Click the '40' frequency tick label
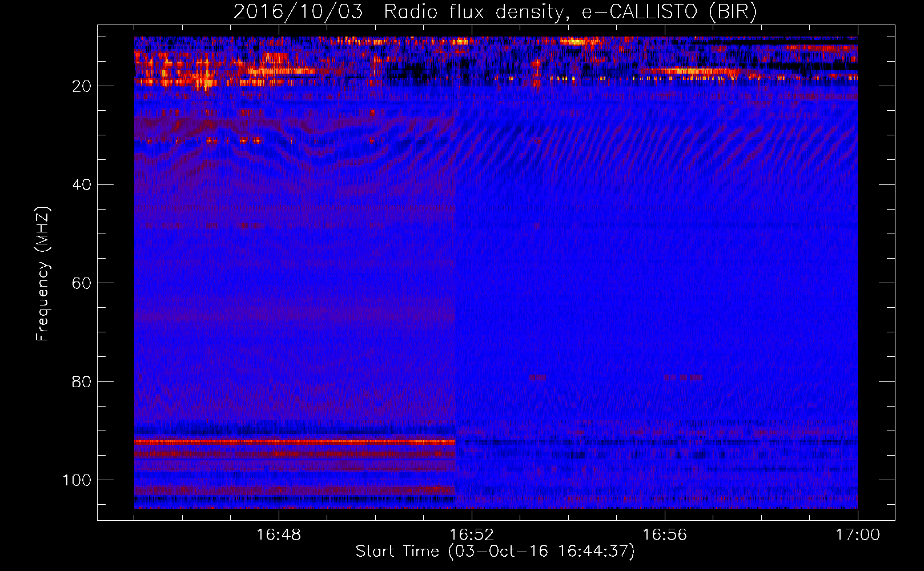 pos(82,185)
